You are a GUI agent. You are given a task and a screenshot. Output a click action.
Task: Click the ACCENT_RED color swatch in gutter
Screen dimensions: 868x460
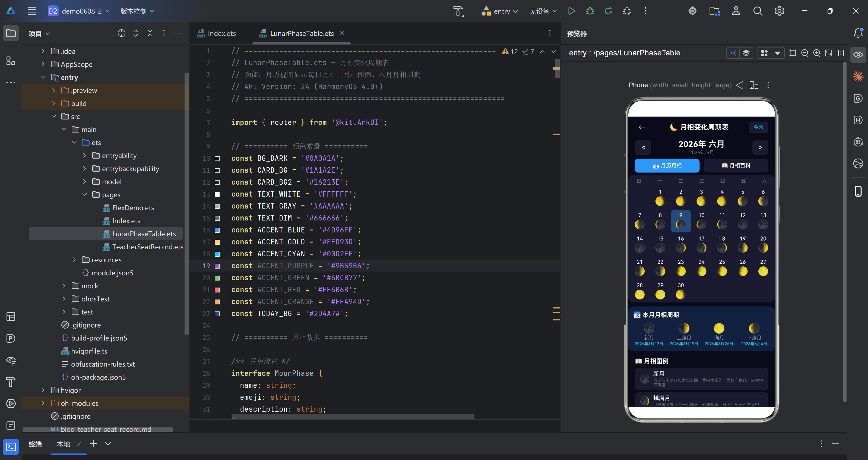[217, 290]
